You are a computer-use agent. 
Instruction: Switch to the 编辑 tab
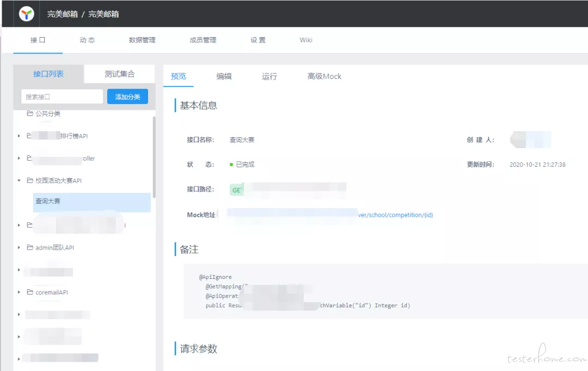click(224, 76)
